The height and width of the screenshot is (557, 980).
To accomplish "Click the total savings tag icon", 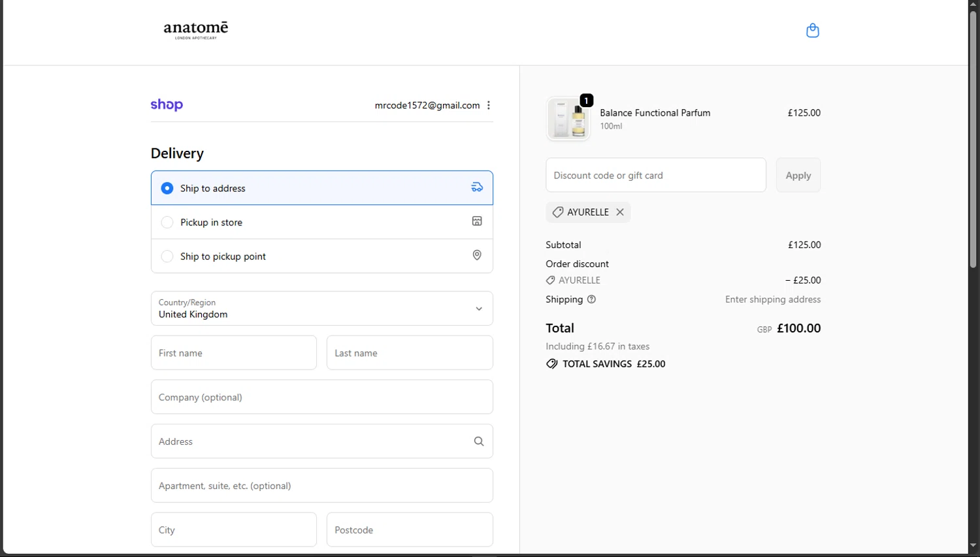I will 552,364.
